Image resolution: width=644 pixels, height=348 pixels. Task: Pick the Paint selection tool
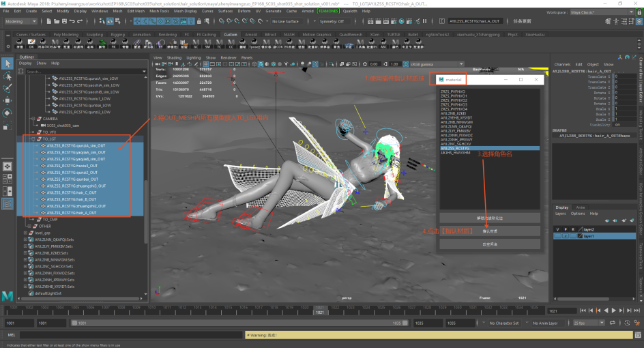[x=7, y=88]
